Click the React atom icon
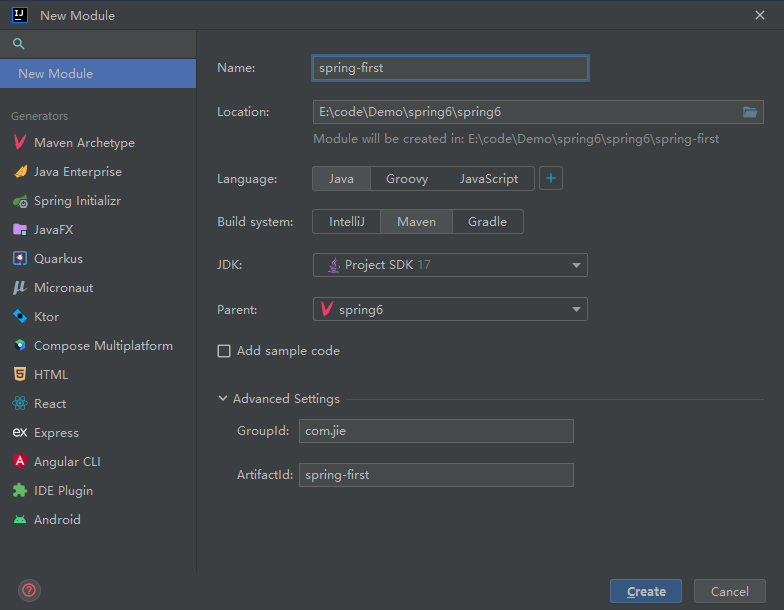784x610 pixels. pyautogui.click(x=20, y=403)
